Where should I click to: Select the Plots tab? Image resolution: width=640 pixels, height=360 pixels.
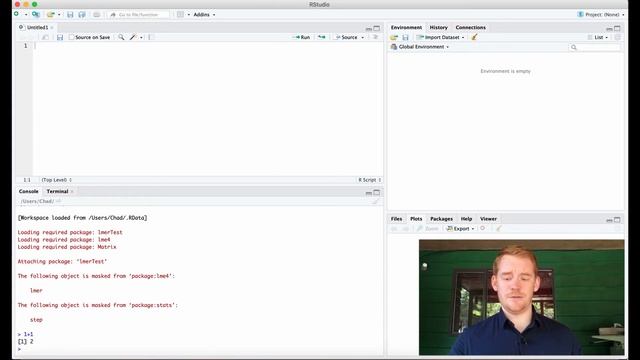(416, 219)
